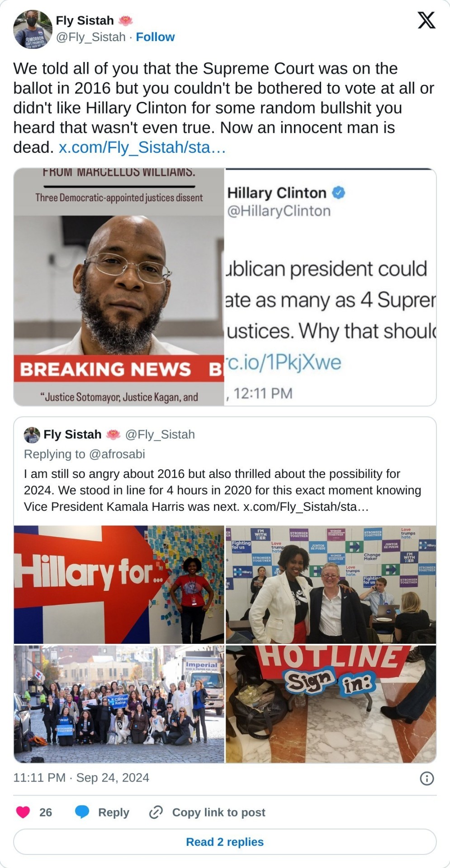Open the info circle icon beside timestamp
Image resolution: width=450 pixels, height=868 pixels.
[427, 778]
